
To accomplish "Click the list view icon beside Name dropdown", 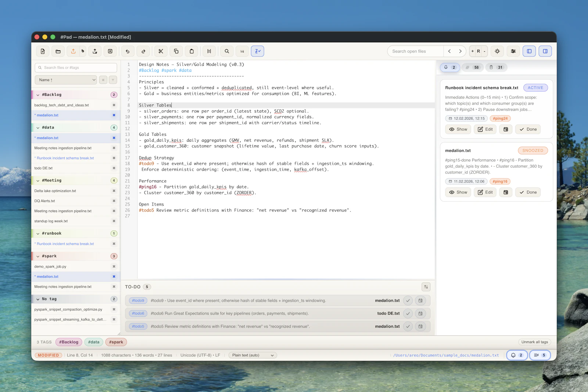I will pos(103,80).
